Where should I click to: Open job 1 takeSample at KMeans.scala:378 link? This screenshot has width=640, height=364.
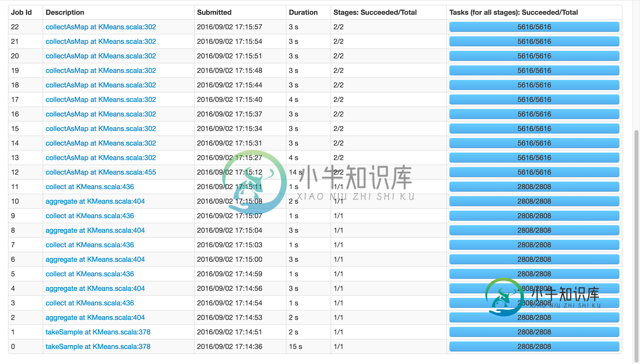(x=98, y=332)
